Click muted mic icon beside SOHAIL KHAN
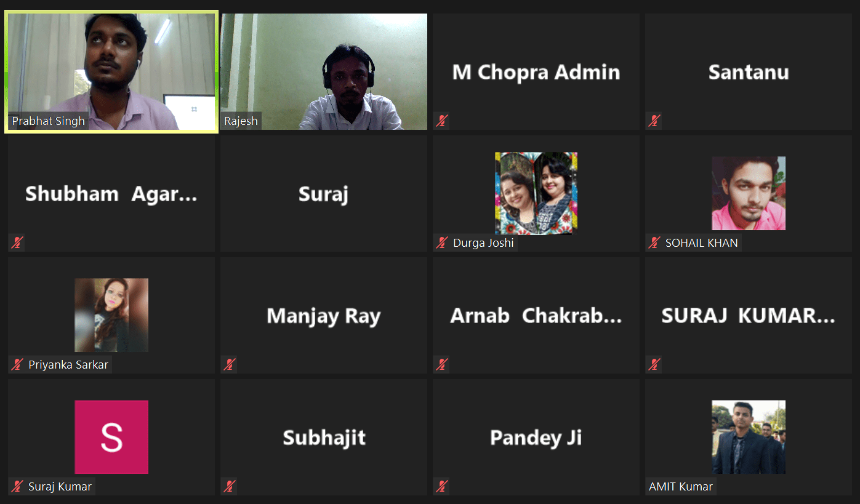 pos(654,242)
